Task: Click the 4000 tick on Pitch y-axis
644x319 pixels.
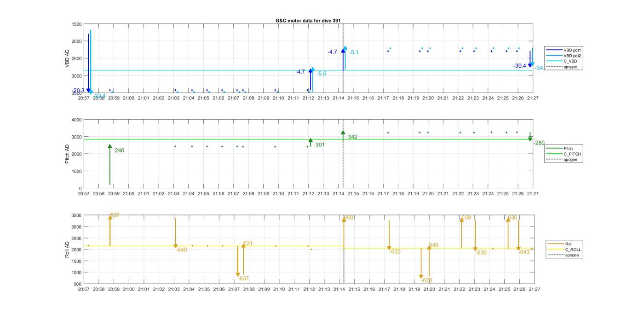Action: tap(77, 120)
